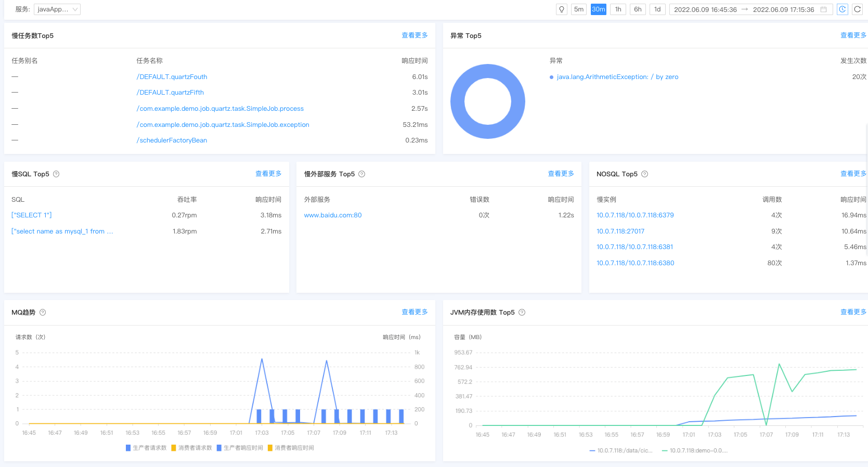Open NOSQL instance 10.0.7.118:6381
This screenshot has width=868, height=467.
(634, 247)
